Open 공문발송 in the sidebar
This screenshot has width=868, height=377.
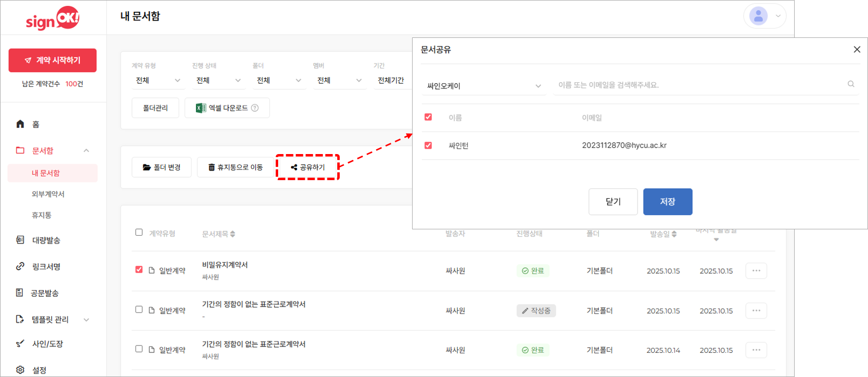(37, 293)
